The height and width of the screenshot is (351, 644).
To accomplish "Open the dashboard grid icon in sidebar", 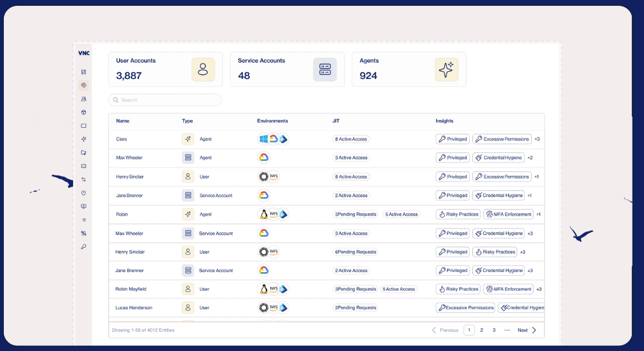I will (x=84, y=72).
